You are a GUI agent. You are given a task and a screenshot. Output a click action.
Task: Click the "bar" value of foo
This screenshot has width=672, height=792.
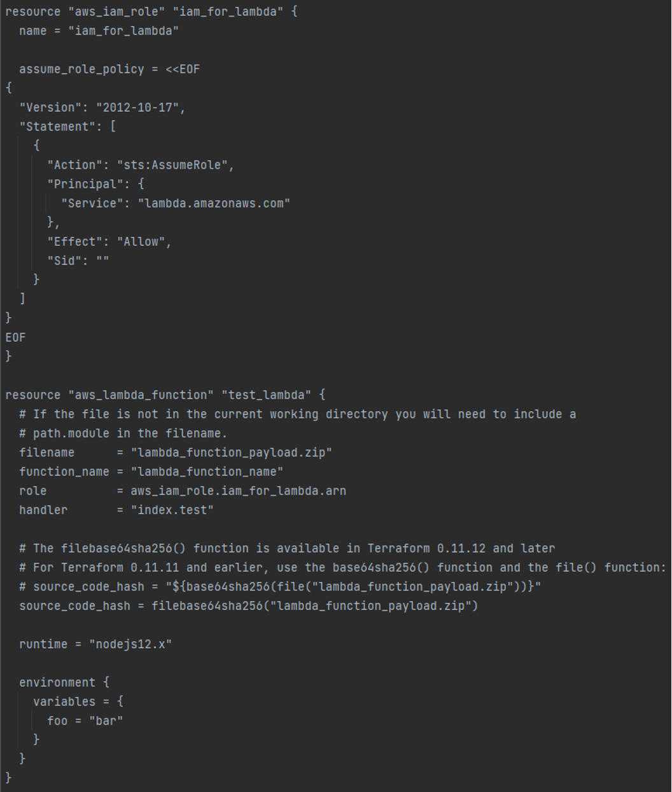click(106, 721)
